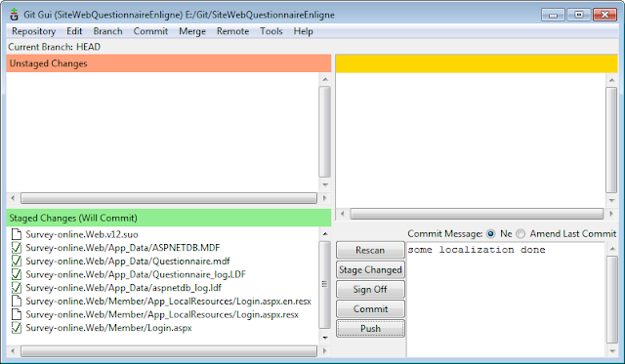Select the New Commit radio button
Image resolution: width=625 pixels, height=364 pixels.
(x=490, y=234)
